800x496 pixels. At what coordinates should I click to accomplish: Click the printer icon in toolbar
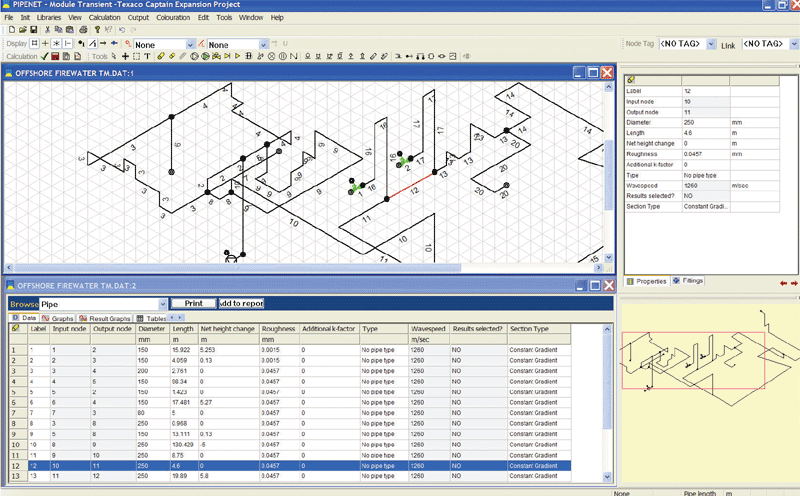click(x=83, y=30)
